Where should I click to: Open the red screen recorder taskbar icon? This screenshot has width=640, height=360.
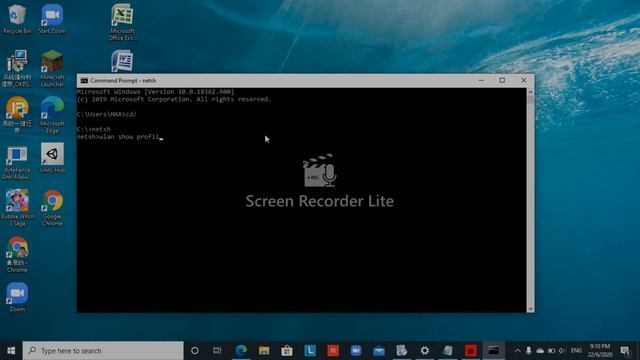click(471, 351)
